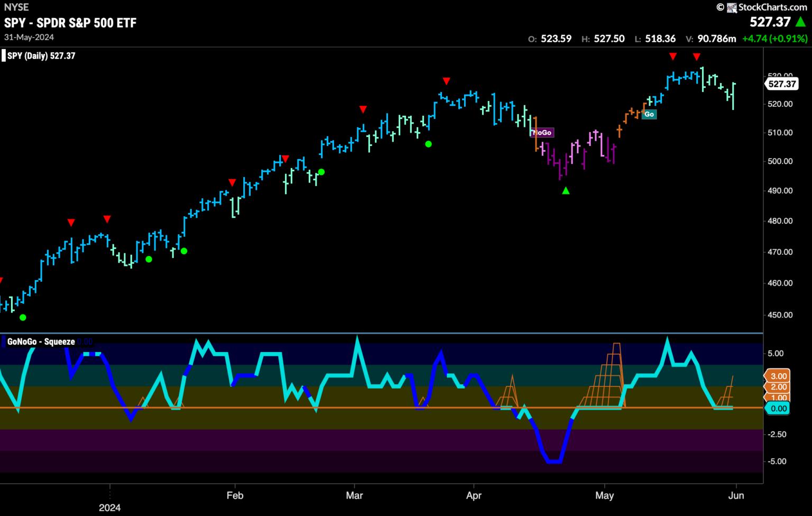Viewport: 812px width, 516px height.
Task: Click the 31-May-2024 date text
Action: [x=29, y=38]
